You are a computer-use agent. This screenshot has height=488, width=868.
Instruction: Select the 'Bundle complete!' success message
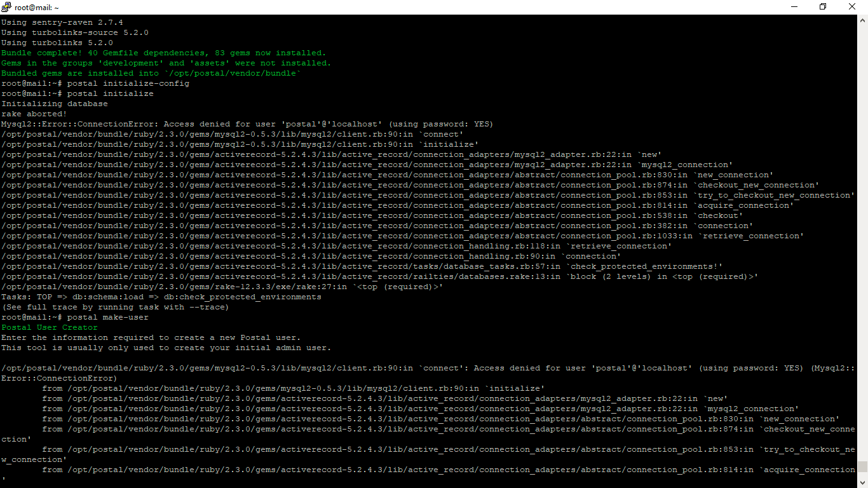click(x=163, y=53)
